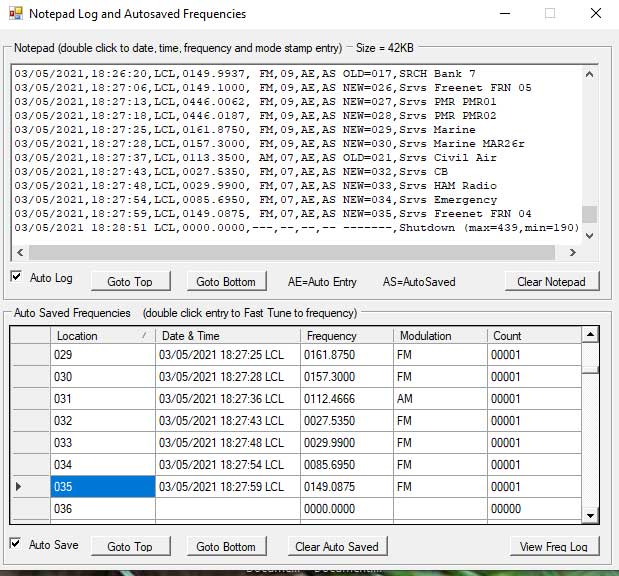
Task: Click frequency cell 0027.5350
Action: click(x=347, y=420)
